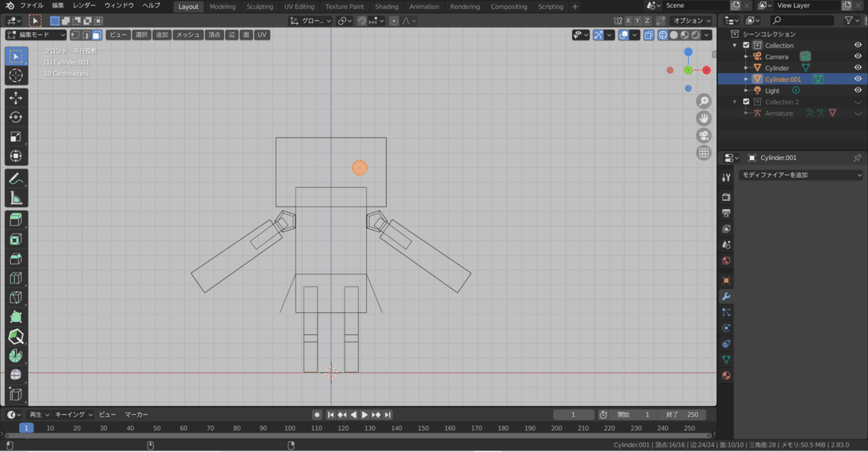Screen dimensions: 868x452
Task: Choose the Inset Faces tool
Action: (x=16, y=239)
